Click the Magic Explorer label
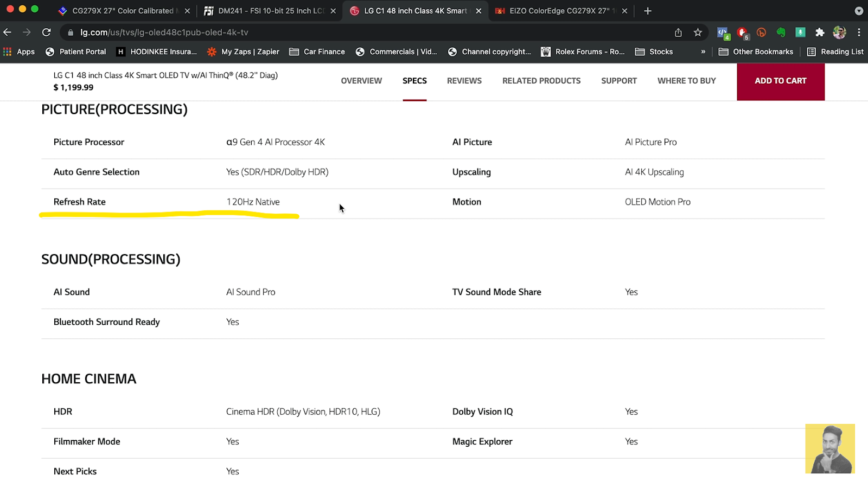 (x=482, y=441)
